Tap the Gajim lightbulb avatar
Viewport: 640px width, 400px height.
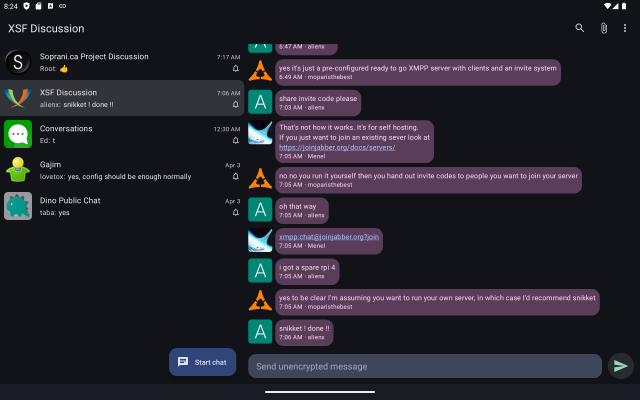[18, 170]
